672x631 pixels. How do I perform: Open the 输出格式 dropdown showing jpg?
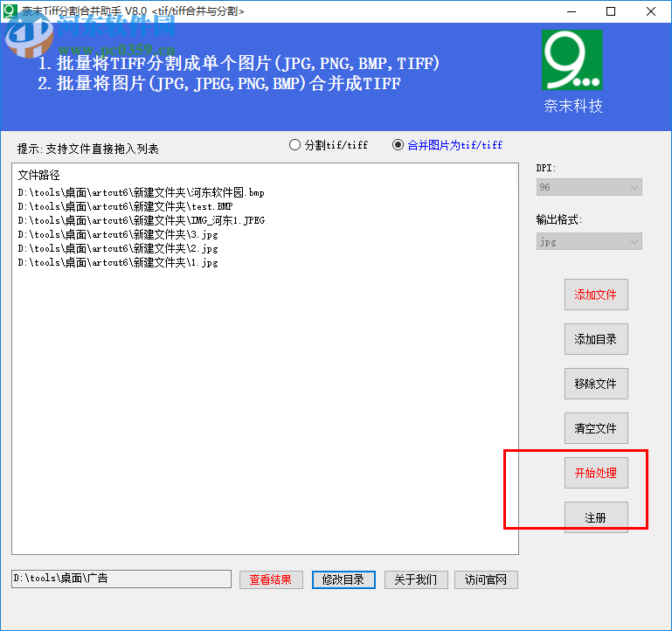589,242
